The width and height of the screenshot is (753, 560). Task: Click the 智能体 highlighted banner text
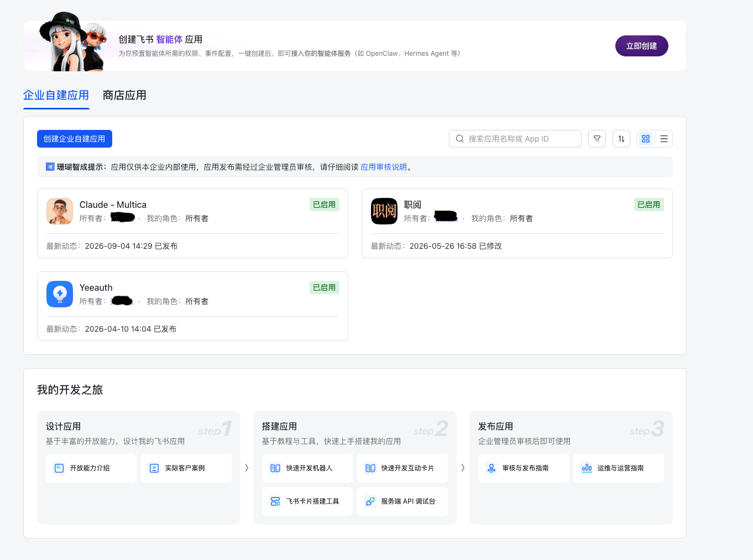tap(169, 39)
